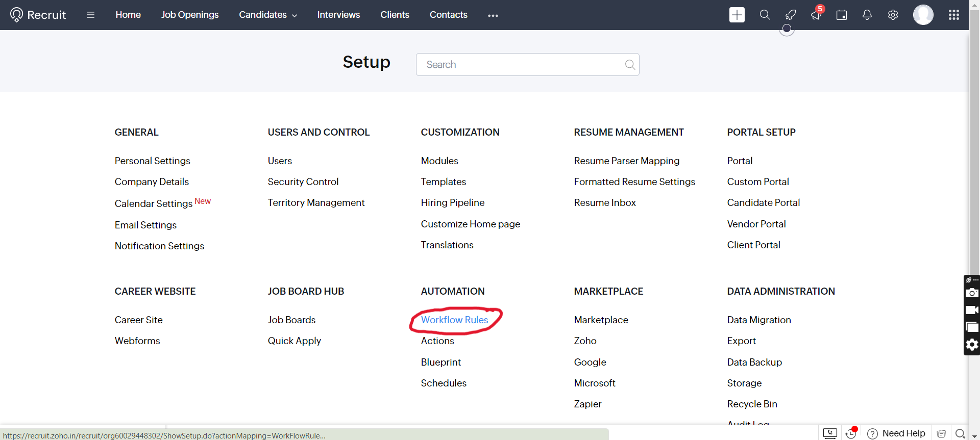Open Interviews tab

[338, 15]
